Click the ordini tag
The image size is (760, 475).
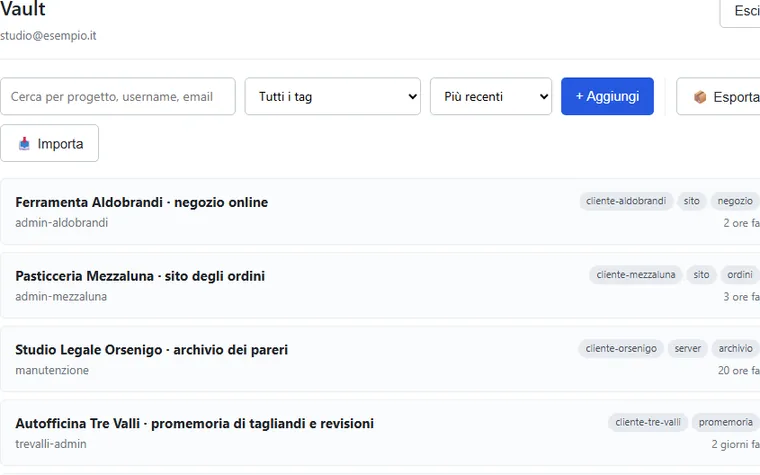pos(740,275)
